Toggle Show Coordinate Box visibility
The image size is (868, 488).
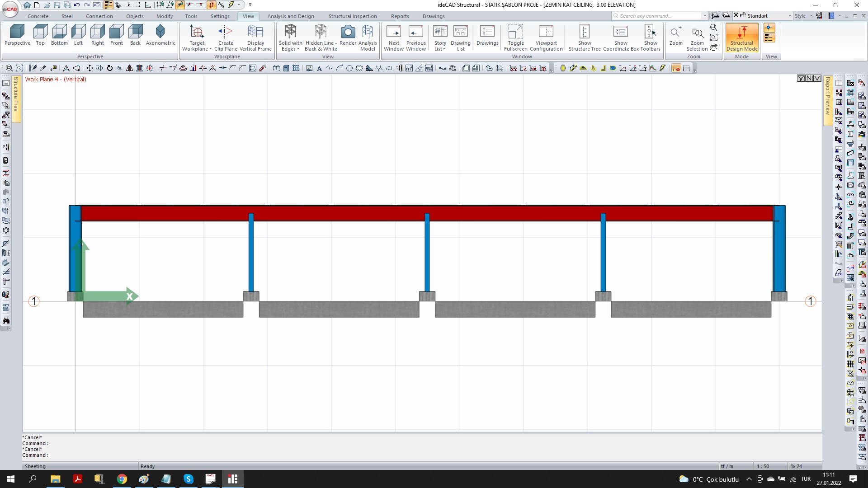click(620, 36)
